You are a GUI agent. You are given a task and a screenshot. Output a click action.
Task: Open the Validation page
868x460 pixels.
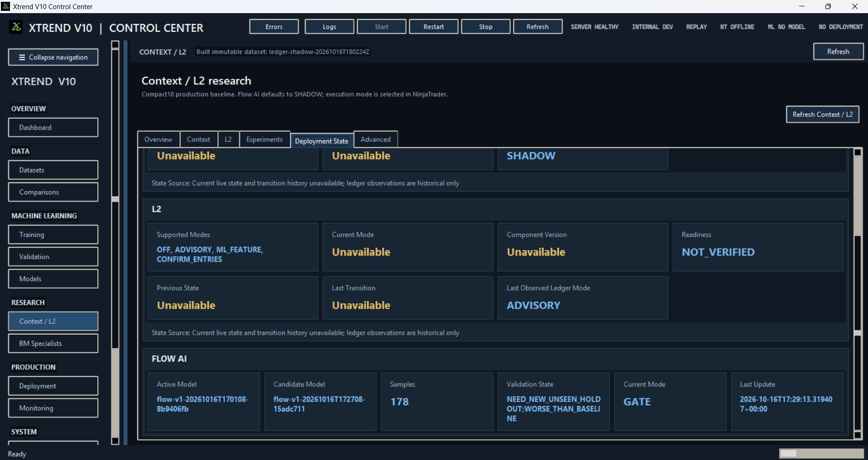pyautogui.click(x=53, y=257)
